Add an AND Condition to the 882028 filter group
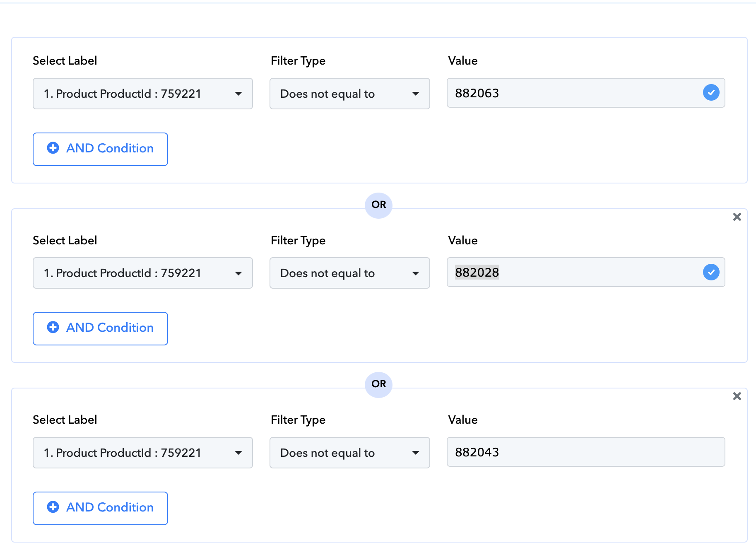This screenshot has width=756, height=550. tap(100, 328)
